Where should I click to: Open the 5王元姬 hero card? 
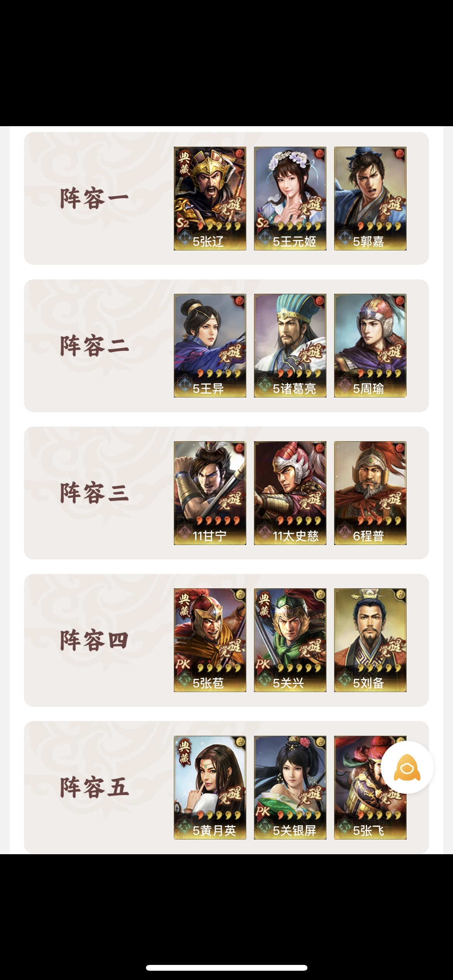point(290,199)
